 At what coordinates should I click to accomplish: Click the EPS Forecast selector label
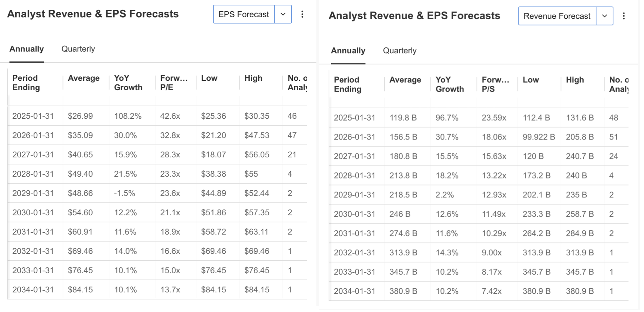tap(244, 14)
